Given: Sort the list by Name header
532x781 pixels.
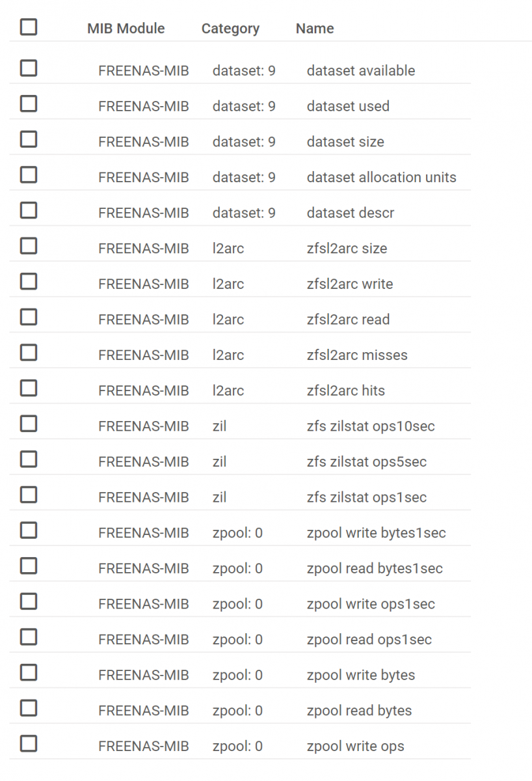Looking at the screenshot, I should tap(315, 29).
